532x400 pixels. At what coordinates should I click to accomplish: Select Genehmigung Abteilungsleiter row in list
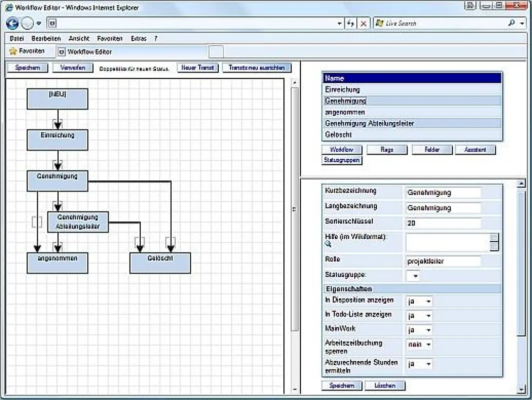(x=411, y=123)
